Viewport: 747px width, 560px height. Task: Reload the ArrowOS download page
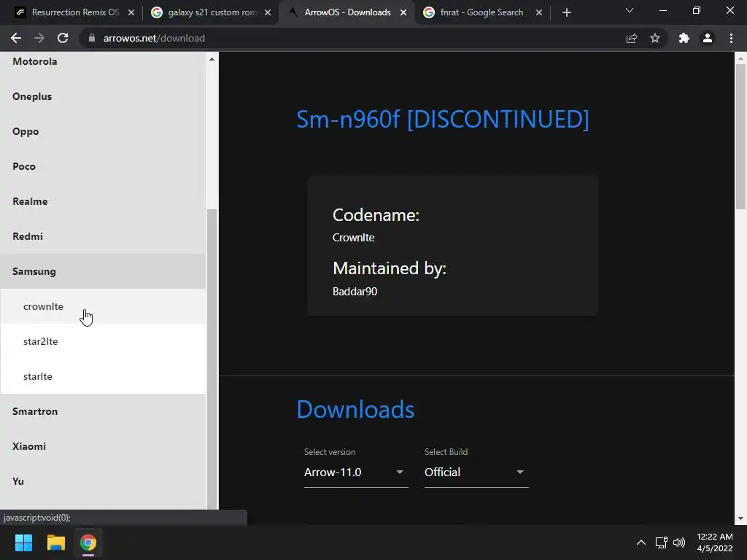pos(63,38)
